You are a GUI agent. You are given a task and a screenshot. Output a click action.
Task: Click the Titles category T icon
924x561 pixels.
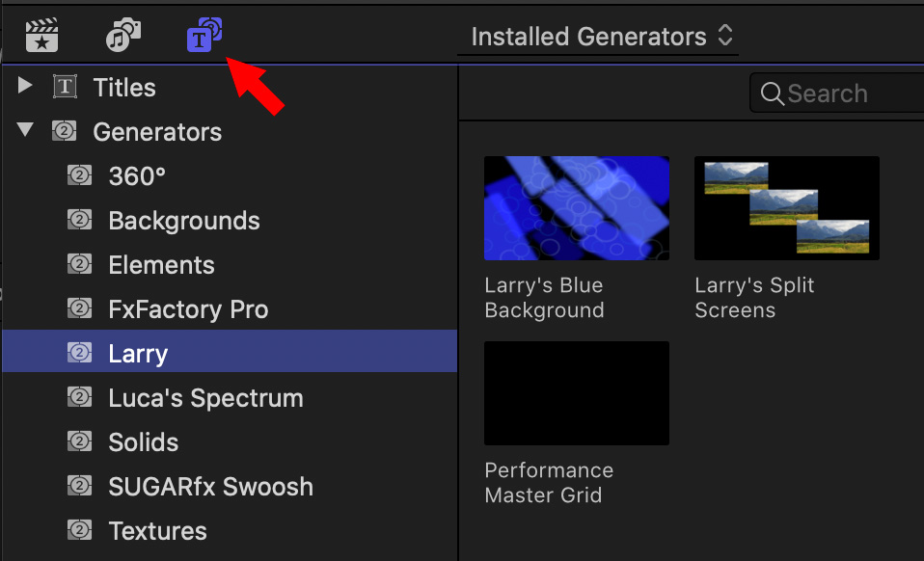pos(65,87)
